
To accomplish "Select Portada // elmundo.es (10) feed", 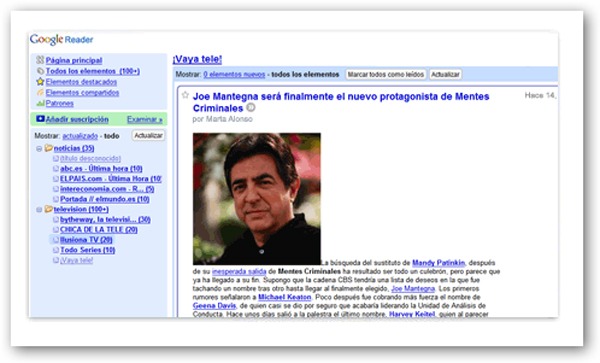I will pyautogui.click(x=104, y=199).
